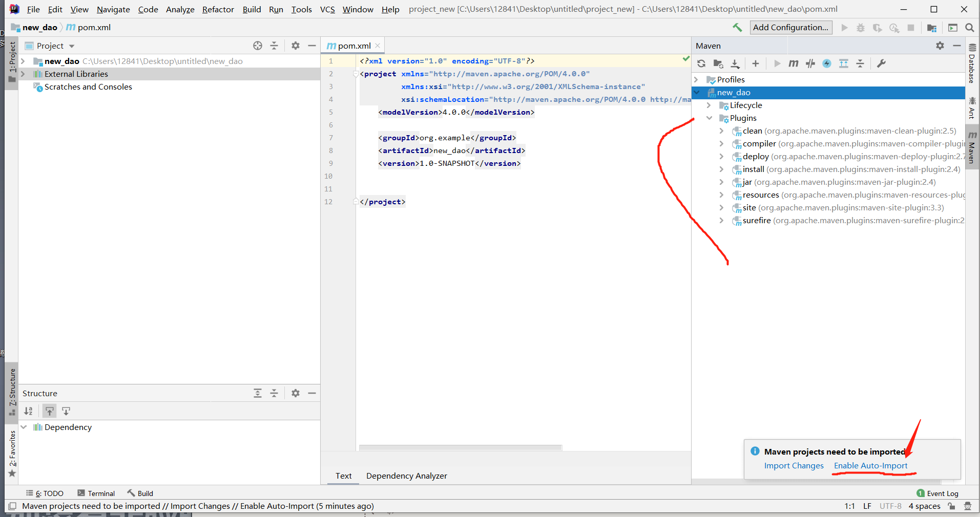980x517 pixels.
Task: Open the Navigate menu
Action: click(113, 9)
